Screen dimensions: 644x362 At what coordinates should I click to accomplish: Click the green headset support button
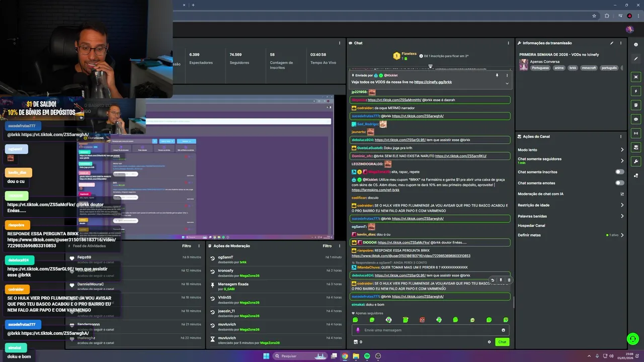[633, 339]
